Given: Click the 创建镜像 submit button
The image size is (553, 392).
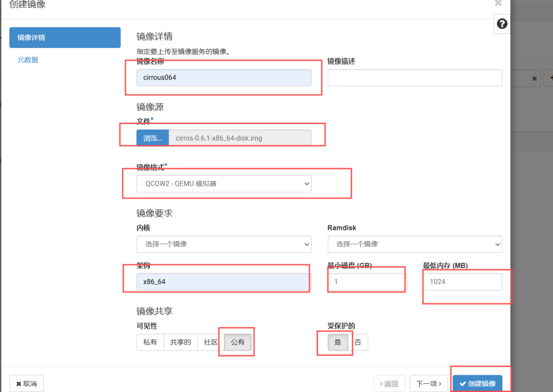Looking at the screenshot, I should (x=477, y=383).
